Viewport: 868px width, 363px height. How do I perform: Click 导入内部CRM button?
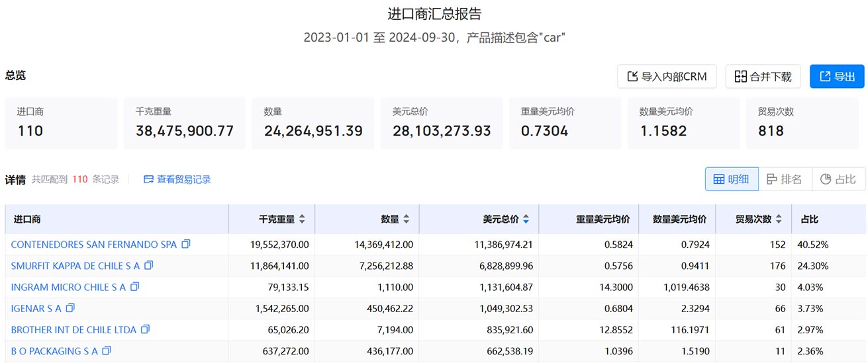[x=667, y=77]
